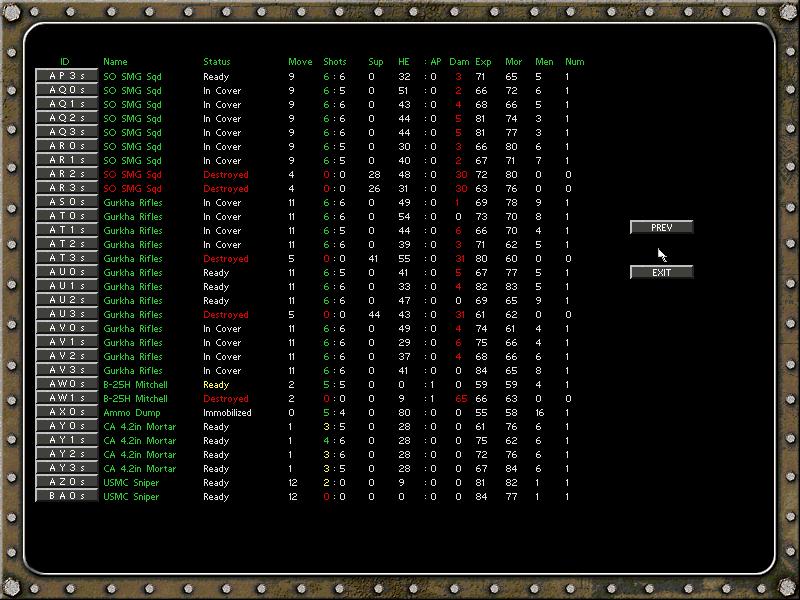Pick mortar unit ID AY3
The width and height of the screenshot is (800, 600).
[66, 468]
